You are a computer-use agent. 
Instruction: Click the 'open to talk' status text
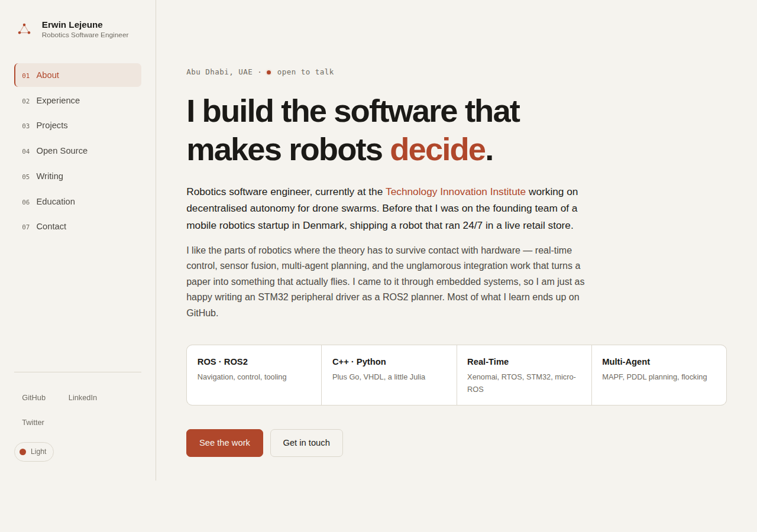(306, 72)
